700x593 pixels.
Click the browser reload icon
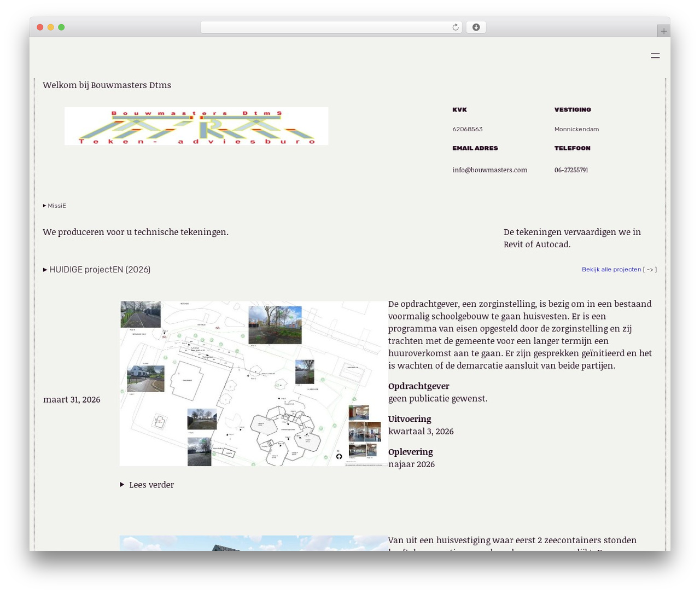coord(455,27)
